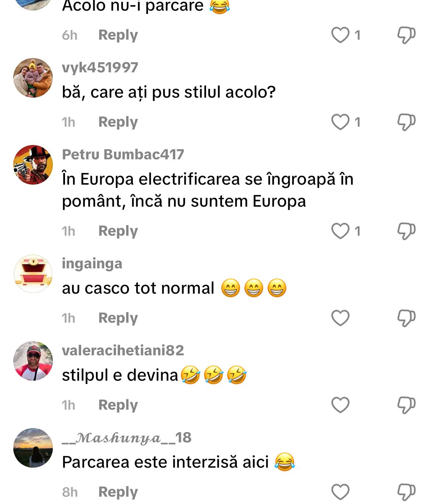Reply to Petru Bumbac417's comment
This screenshot has height=504, width=433.
[118, 231]
